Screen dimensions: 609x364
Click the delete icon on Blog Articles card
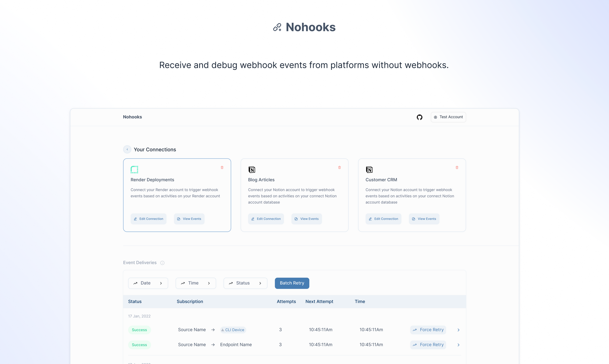[x=340, y=168]
